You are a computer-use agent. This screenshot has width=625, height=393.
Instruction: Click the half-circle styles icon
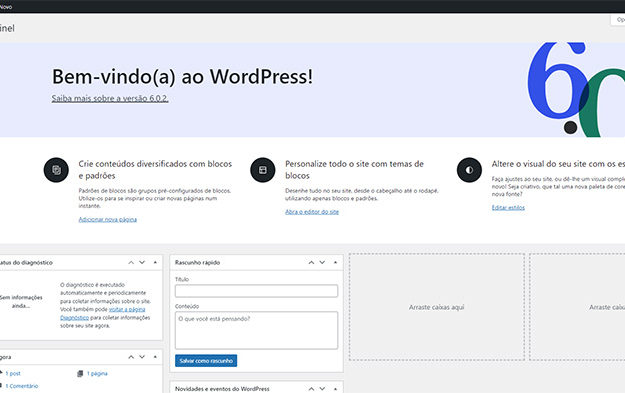[x=469, y=170]
